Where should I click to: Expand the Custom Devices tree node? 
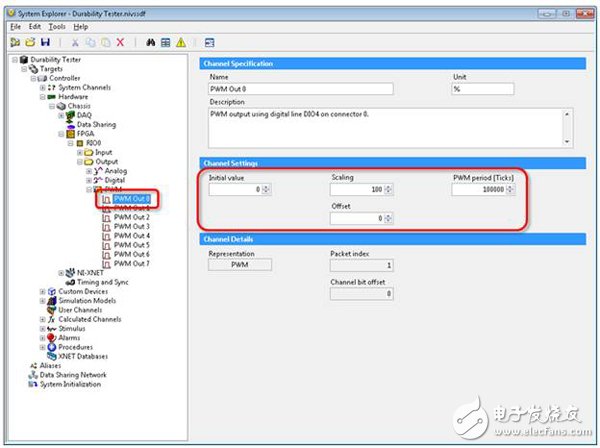42,291
